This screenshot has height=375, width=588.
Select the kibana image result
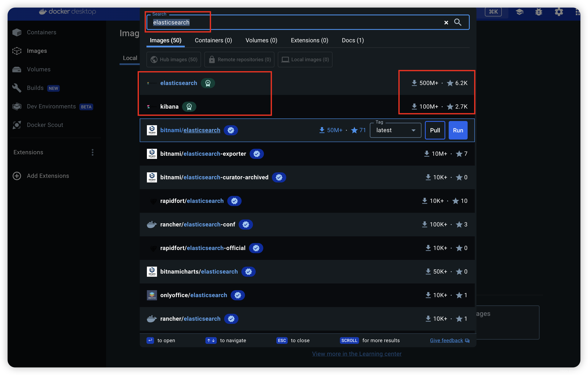(170, 106)
